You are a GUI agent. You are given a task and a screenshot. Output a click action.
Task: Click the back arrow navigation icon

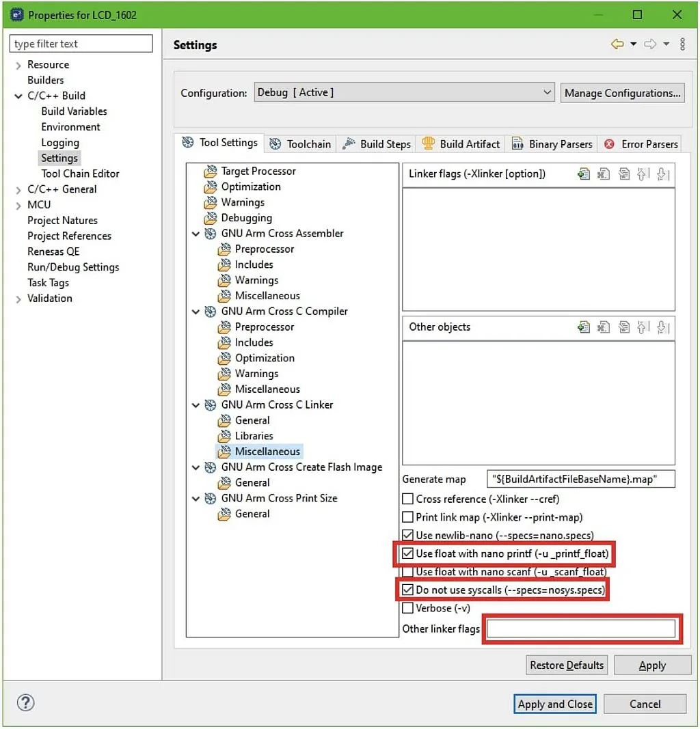pos(617,44)
